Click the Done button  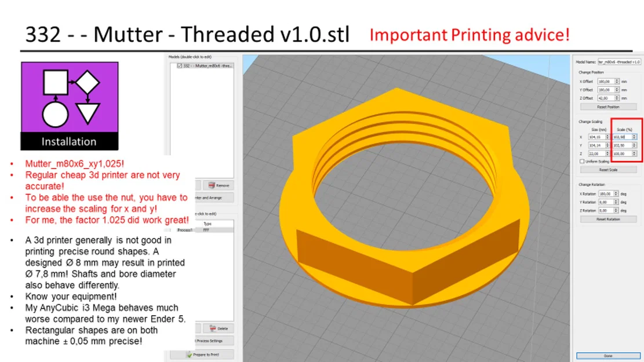tap(608, 356)
